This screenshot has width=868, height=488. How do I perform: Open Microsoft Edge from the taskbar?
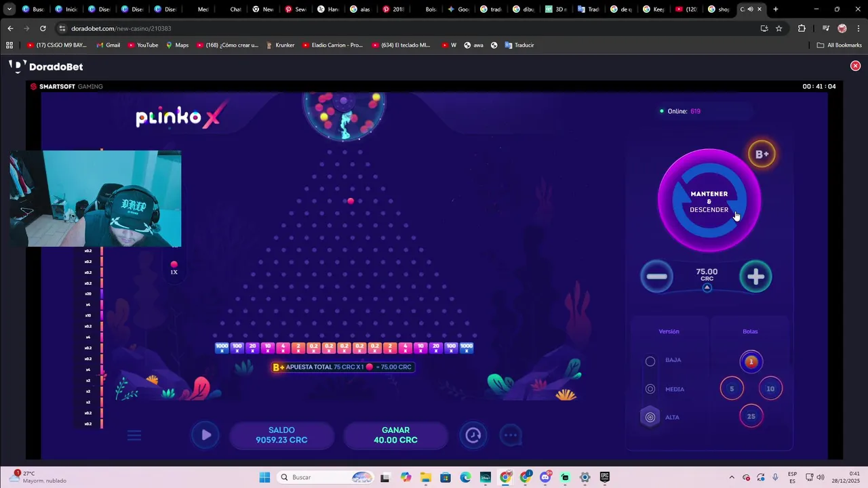pyautogui.click(x=465, y=477)
